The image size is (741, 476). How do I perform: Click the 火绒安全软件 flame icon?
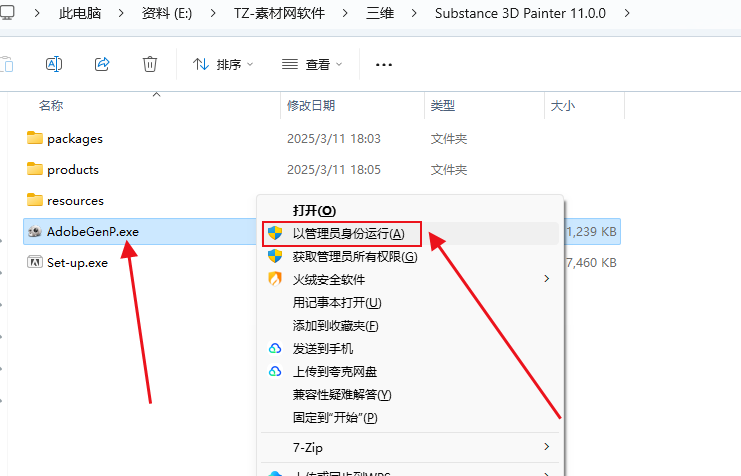click(x=275, y=279)
